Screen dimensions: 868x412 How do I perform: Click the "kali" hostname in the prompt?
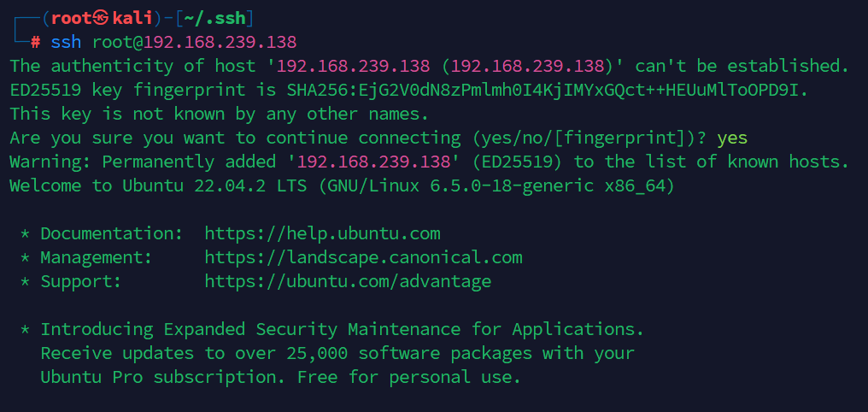point(132,18)
